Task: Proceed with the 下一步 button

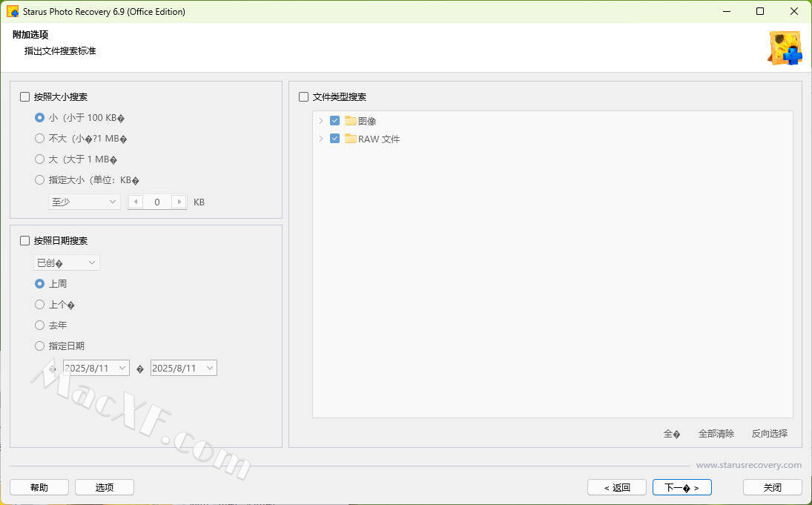Action: 682,487
